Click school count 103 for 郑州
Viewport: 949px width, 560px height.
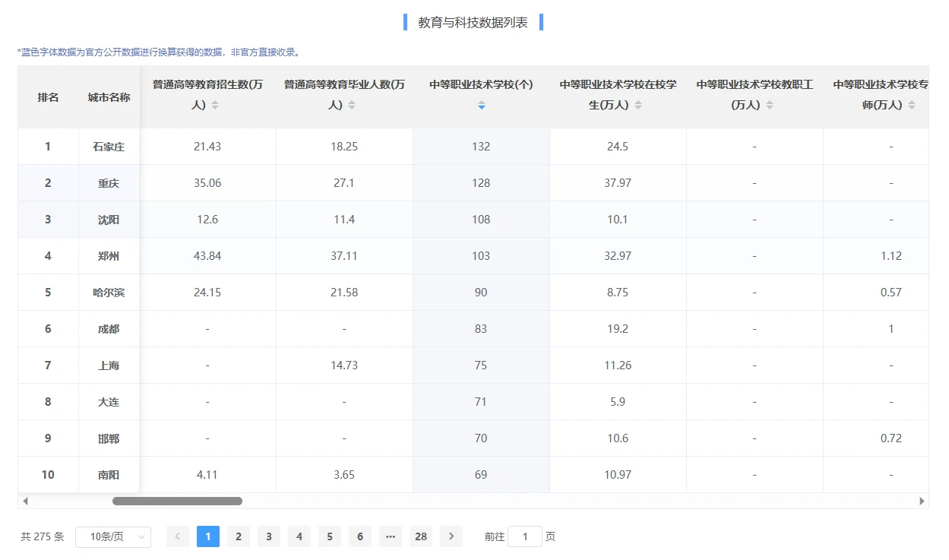point(481,256)
